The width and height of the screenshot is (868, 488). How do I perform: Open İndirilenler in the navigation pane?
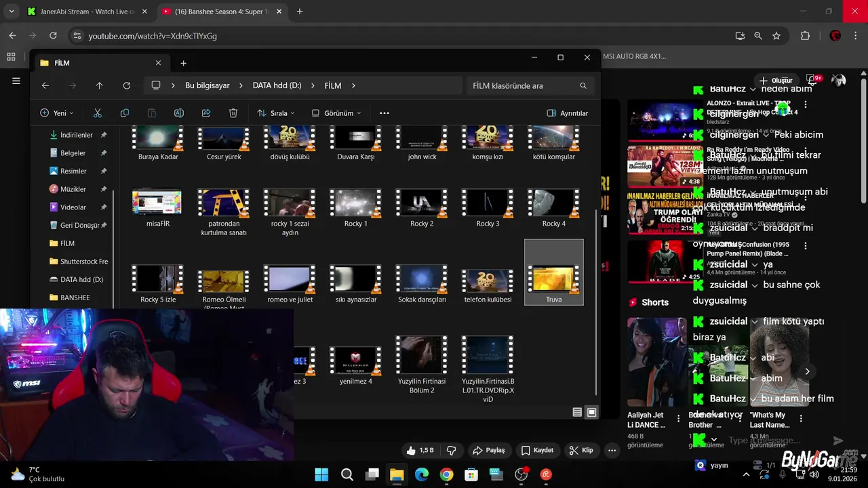point(77,135)
